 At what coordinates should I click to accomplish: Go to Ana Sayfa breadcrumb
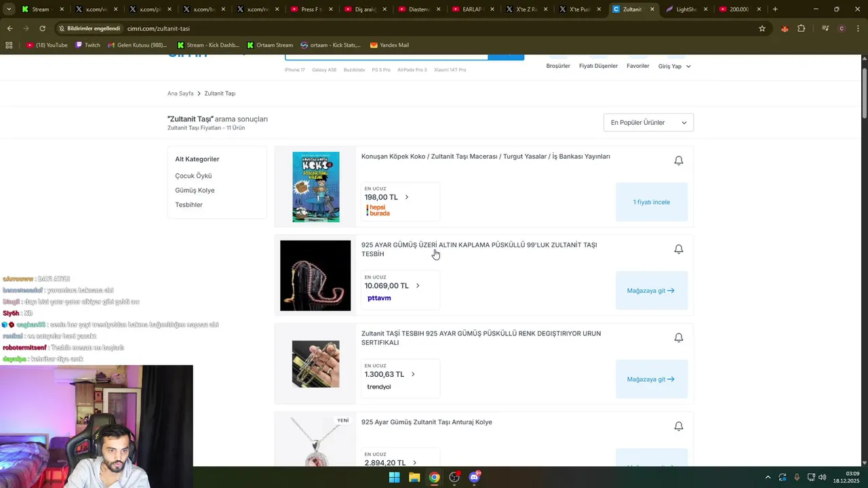pyautogui.click(x=180, y=94)
